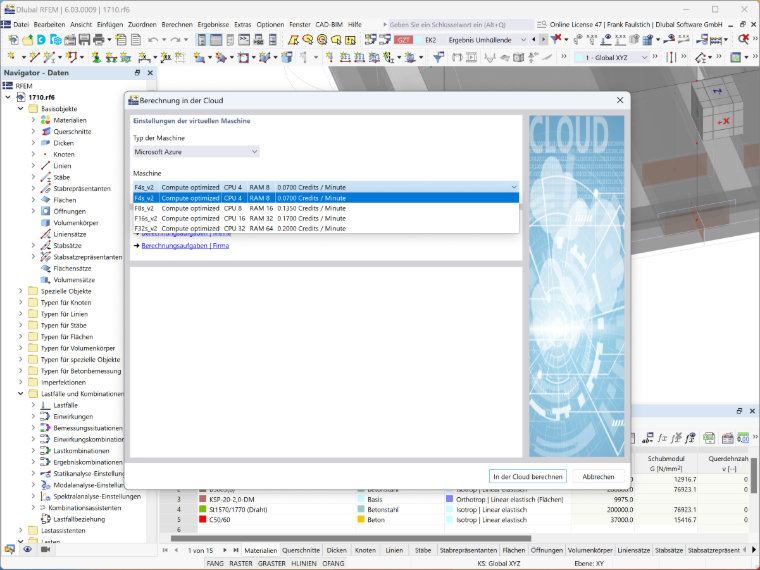The image size is (760, 570).
Task: Click the new solid cube icon
Action: coord(286,58)
